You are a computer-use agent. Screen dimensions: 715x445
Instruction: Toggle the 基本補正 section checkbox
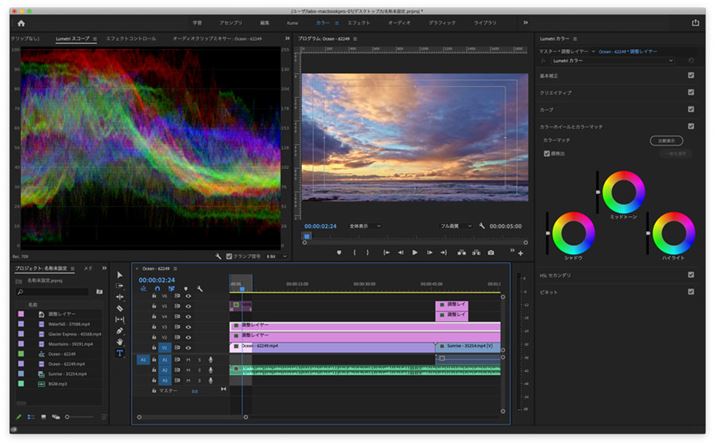click(x=691, y=75)
